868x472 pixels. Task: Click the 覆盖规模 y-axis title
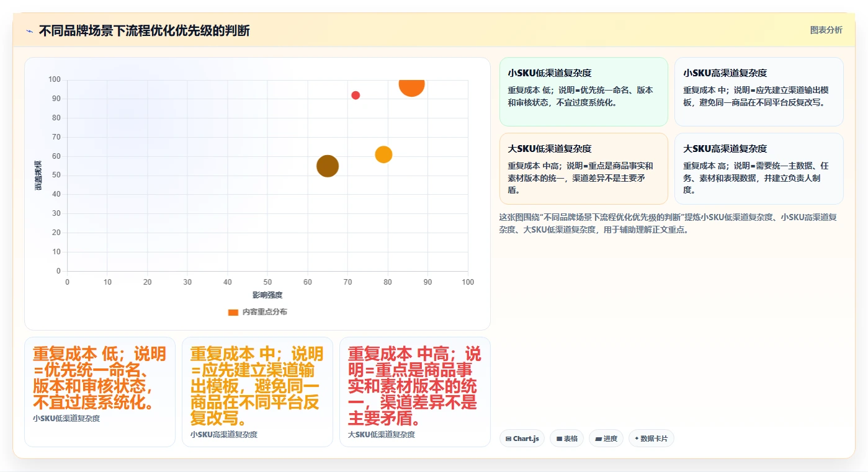click(x=38, y=175)
